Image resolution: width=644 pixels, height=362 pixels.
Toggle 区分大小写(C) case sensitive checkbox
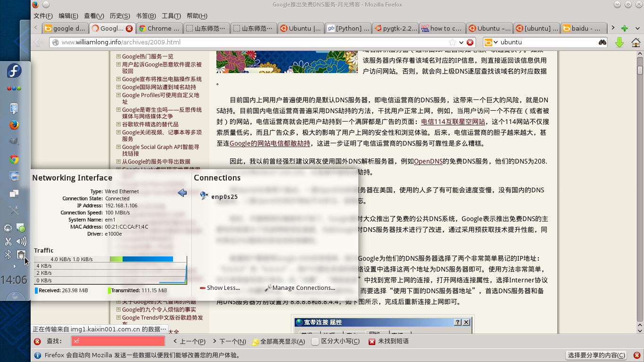(x=336, y=341)
